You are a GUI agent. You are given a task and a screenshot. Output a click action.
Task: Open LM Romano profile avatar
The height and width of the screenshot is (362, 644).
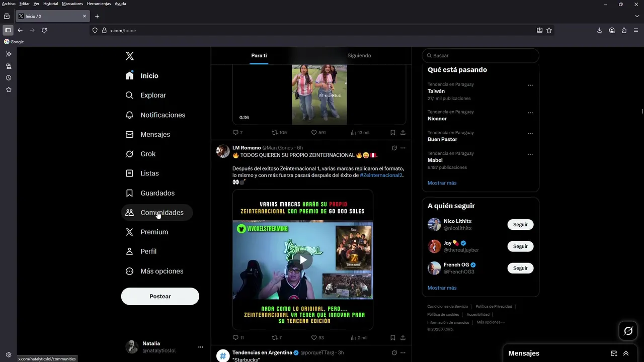tap(223, 151)
